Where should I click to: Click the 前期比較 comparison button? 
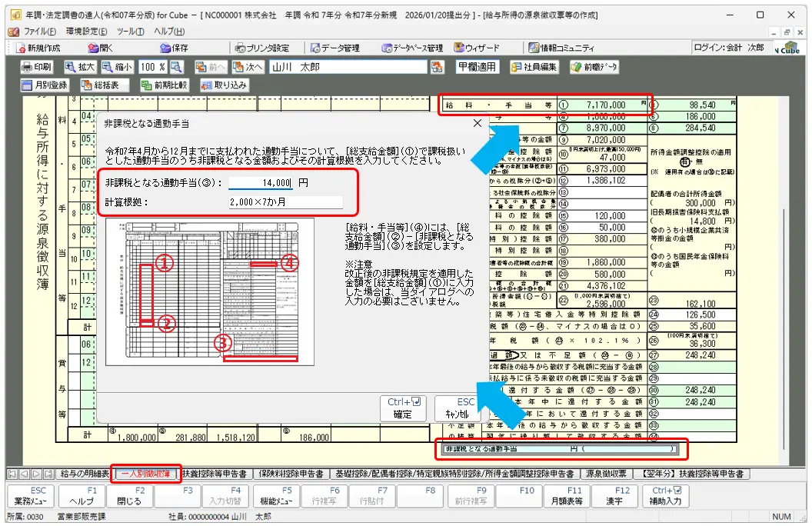tap(164, 85)
